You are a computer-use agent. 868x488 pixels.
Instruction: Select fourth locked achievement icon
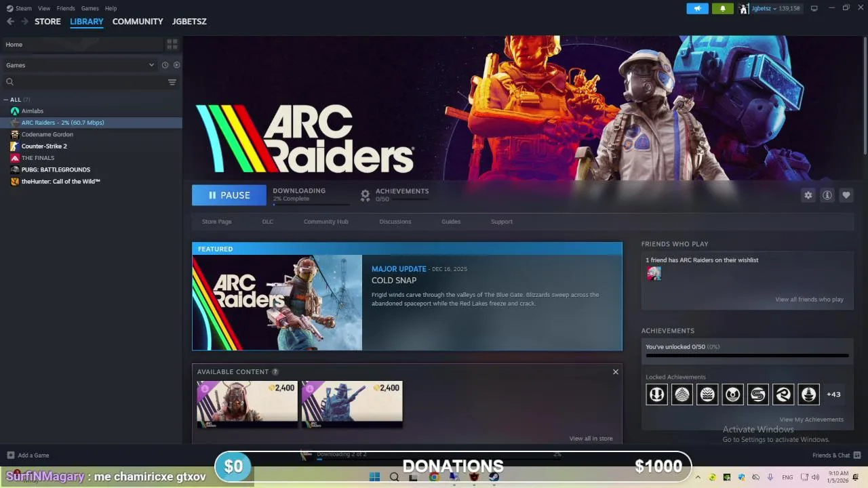[x=732, y=394]
